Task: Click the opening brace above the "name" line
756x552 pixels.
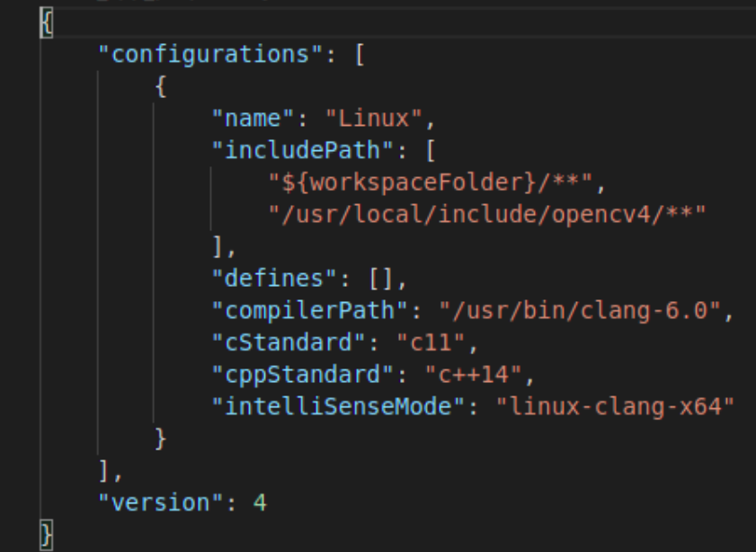Action: tap(161, 87)
